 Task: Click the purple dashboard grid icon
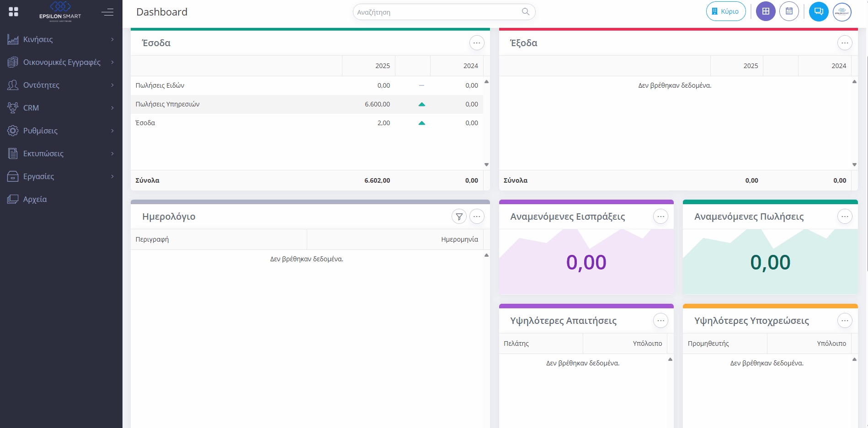766,11
